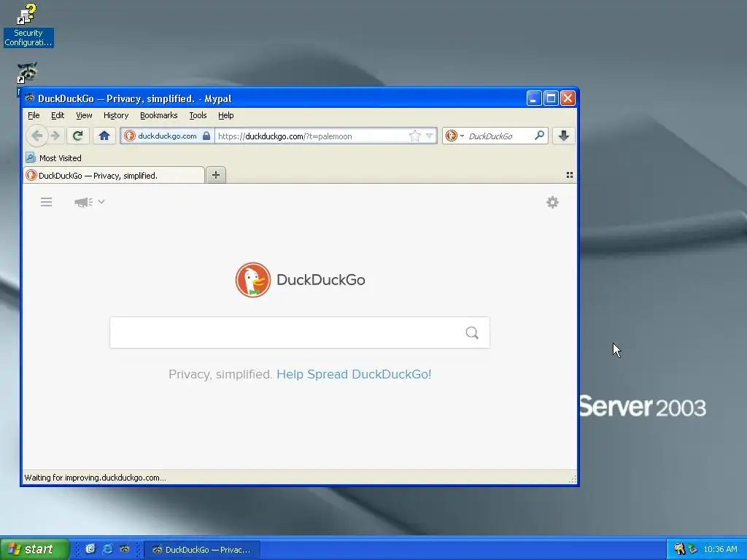Image resolution: width=747 pixels, height=560 pixels.
Task: Click the 'Waiting for improving.duckduckgo.com...' status text
Action: (x=96, y=478)
